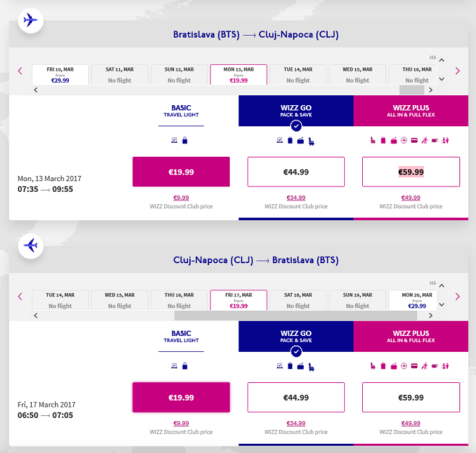
Task: Click refund card icon under return WIZZ PLUS
Action: click(414, 366)
